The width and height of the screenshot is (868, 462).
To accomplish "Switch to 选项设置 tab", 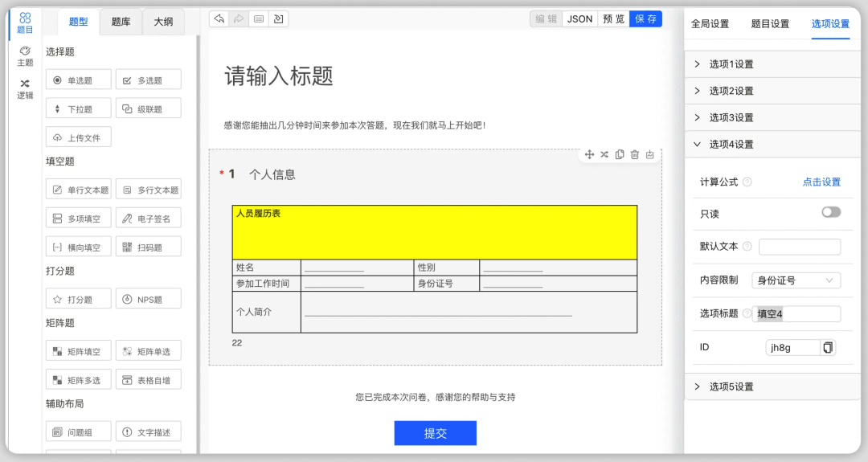I will click(x=830, y=24).
